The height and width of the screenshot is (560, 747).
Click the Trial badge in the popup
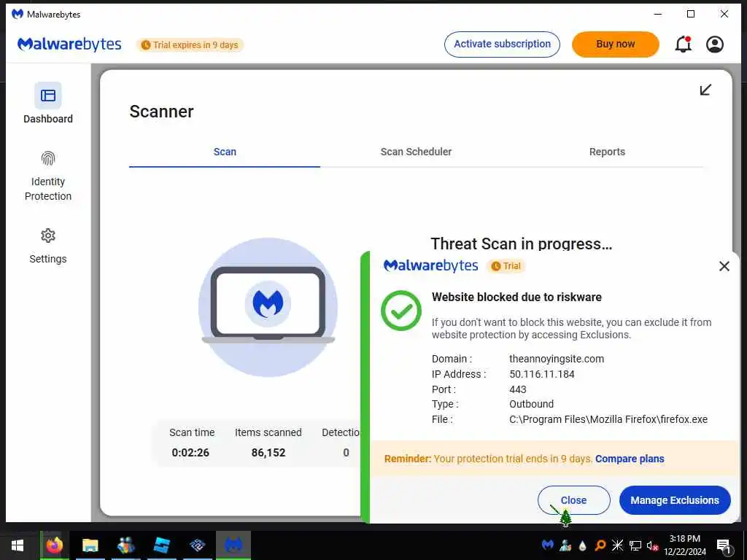click(x=506, y=266)
